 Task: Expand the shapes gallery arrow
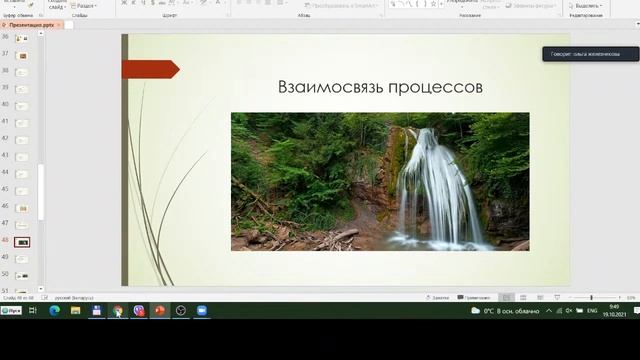441,4
